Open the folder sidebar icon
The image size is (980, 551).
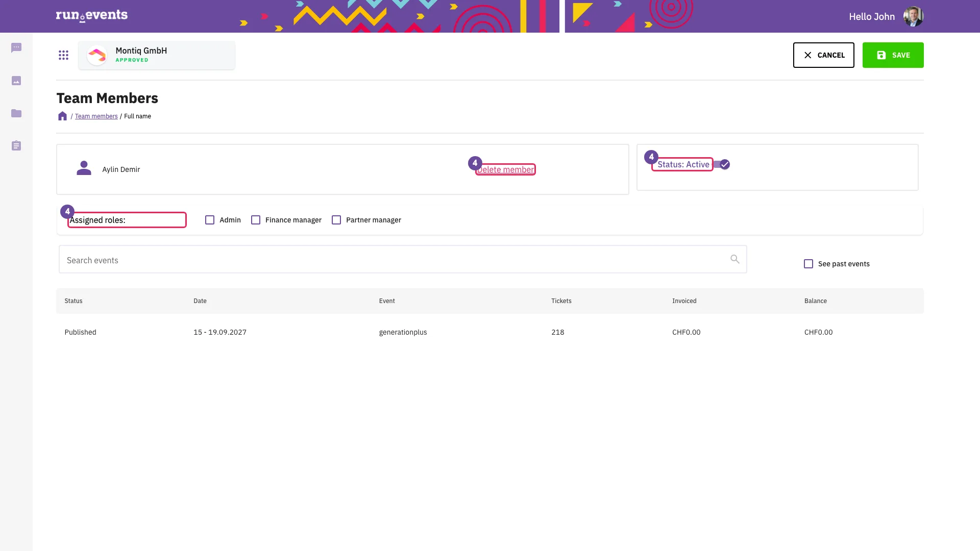[x=16, y=113]
